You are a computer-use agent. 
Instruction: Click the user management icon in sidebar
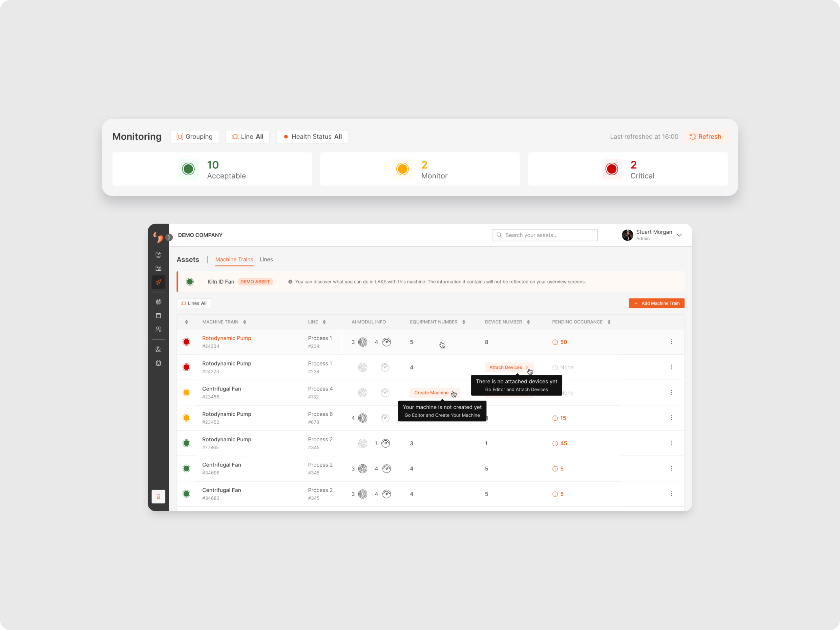click(158, 331)
